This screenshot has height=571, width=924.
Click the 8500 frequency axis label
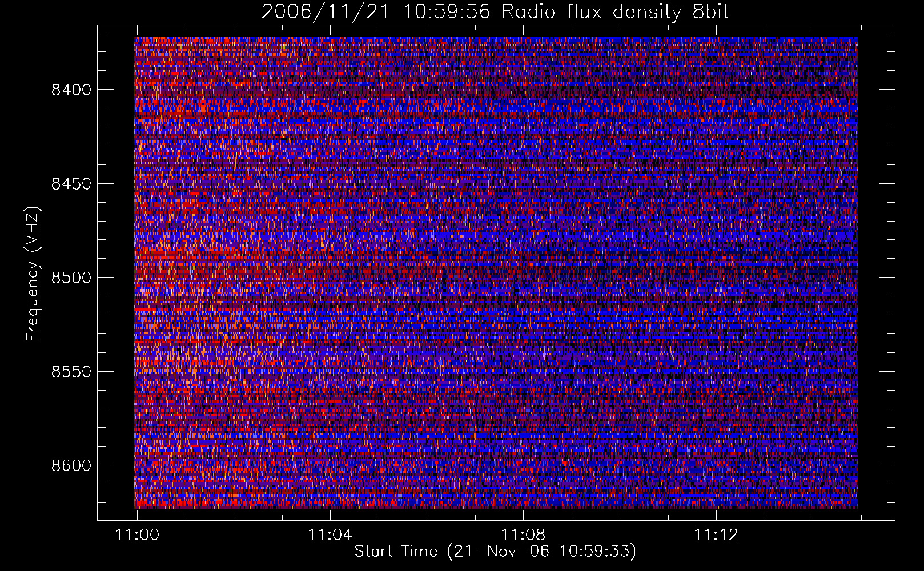pyautogui.click(x=71, y=278)
